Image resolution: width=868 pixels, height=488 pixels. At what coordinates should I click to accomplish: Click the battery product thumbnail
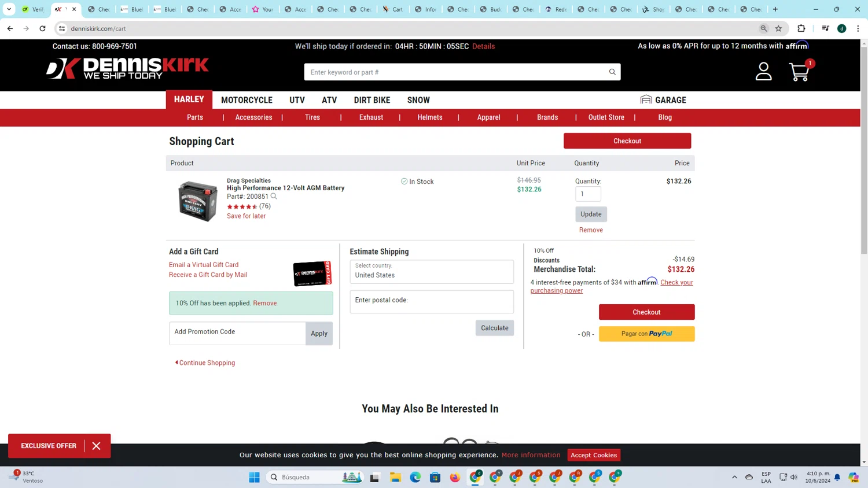click(x=197, y=201)
